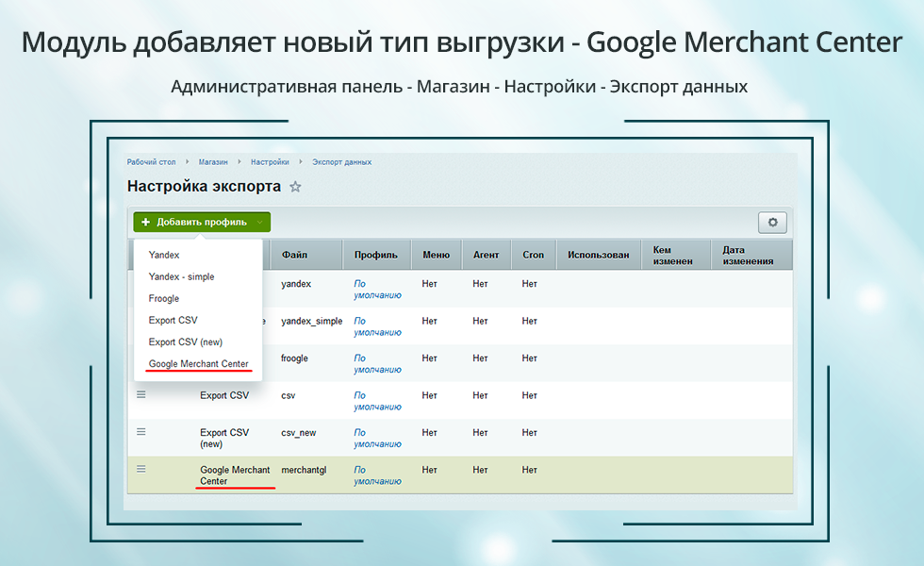Select Google Merchant Center from the dropdown
Viewport: 924px width, 566px height.
point(198,363)
